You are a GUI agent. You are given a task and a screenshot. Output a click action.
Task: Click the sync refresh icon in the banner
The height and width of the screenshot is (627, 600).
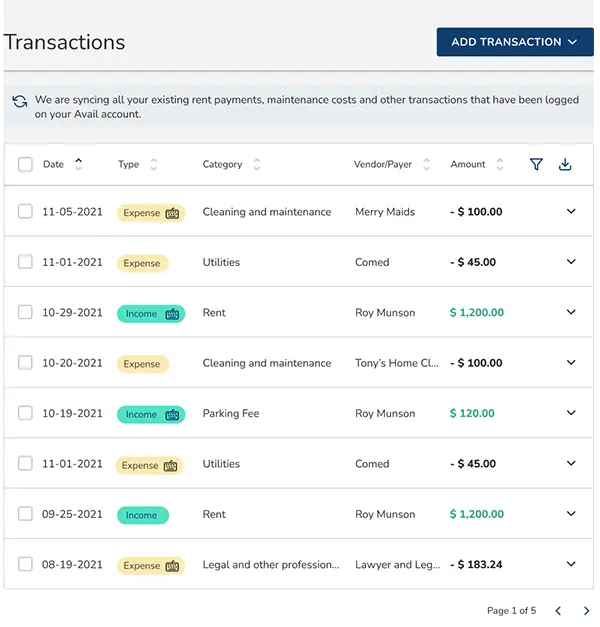[x=20, y=101]
